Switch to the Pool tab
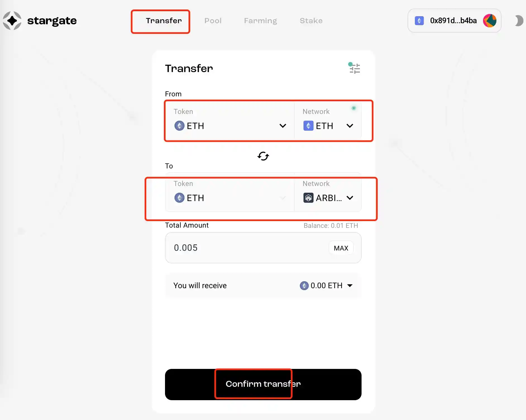Screen dimensions: 526x420 tap(213, 21)
